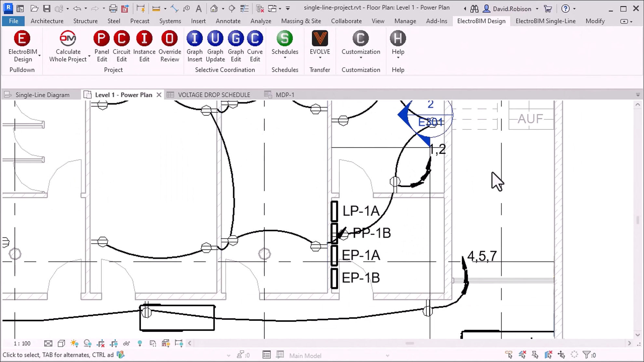Toggle Drag Elements on Selection in status bar
Image resolution: width=644 pixels, height=362 pixels.
pyautogui.click(x=561, y=355)
